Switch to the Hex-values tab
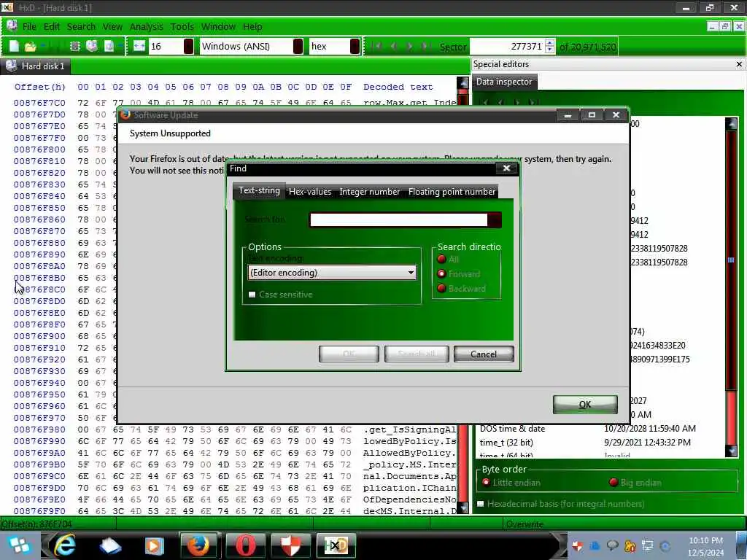The width and height of the screenshot is (747, 560). click(309, 192)
